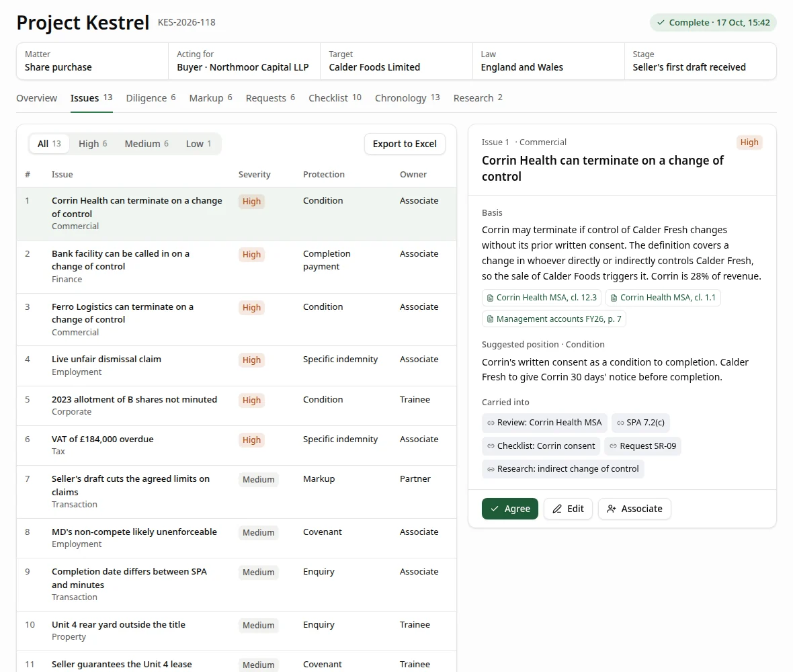Viewport: 793px width, 672px height.
Task: Assign issue via the Associate button
Action: [634, 509]
